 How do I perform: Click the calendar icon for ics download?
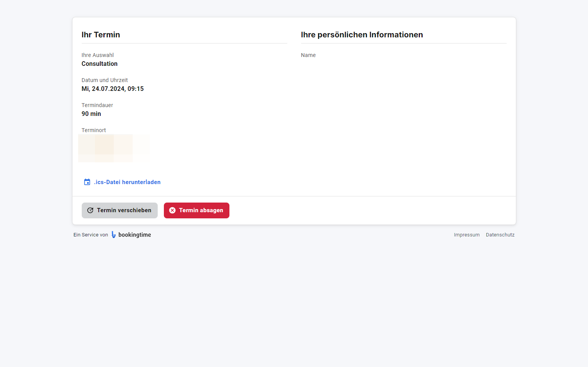pos(87,182)
